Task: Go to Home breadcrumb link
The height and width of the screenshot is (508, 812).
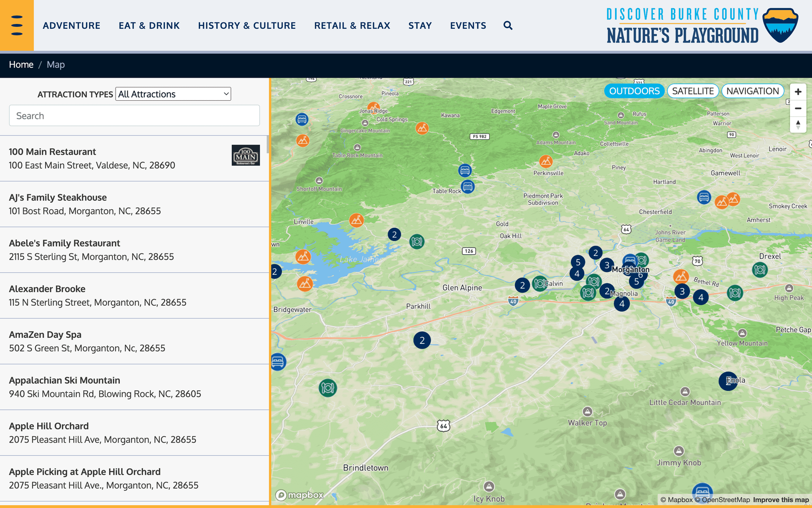Action: [21, 64]
